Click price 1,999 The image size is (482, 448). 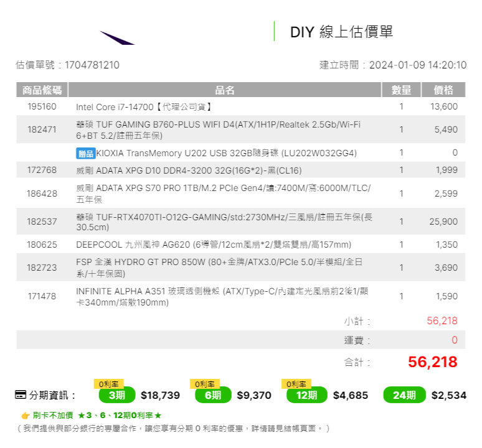[447, 170]
